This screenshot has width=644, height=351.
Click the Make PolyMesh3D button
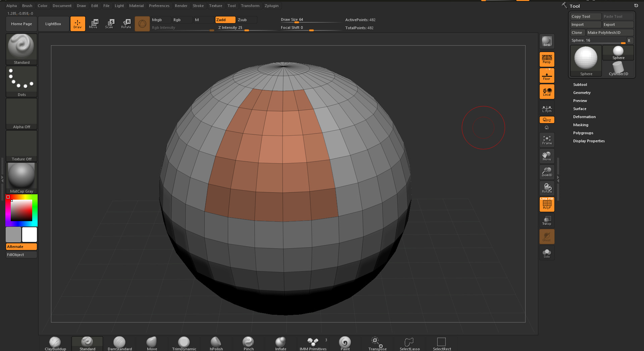pyautogui.click(x=609, y=32)
